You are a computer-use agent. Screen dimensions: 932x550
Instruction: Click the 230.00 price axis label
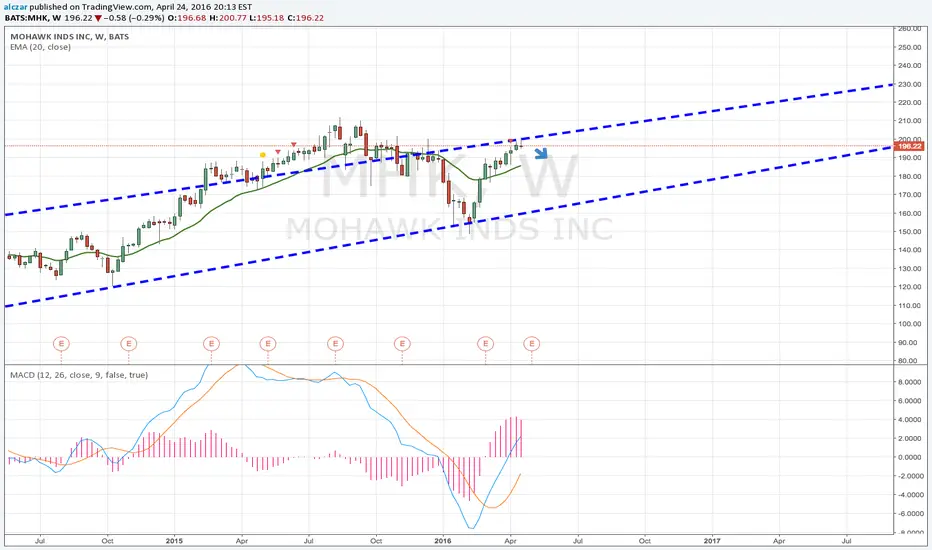click(909, 84)
